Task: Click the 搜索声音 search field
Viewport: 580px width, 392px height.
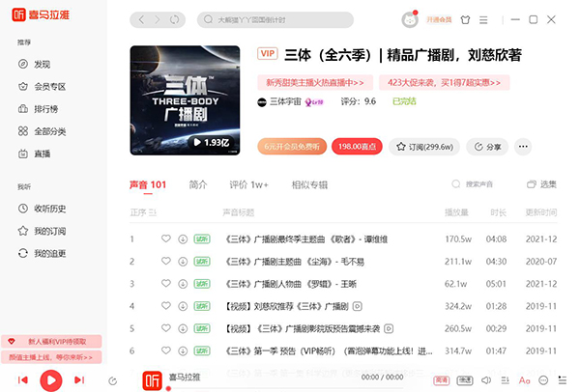Action: coord(473,184)
